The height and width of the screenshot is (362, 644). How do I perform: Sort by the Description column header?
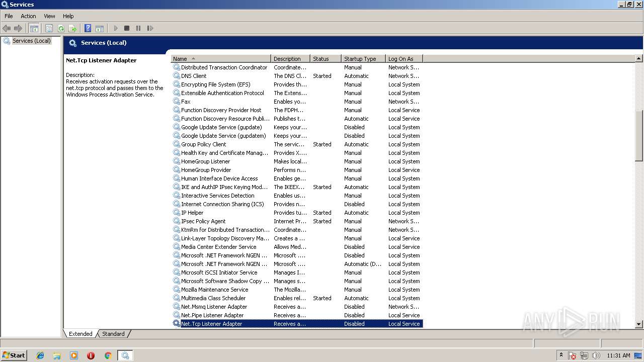click(x=290, y=59)
